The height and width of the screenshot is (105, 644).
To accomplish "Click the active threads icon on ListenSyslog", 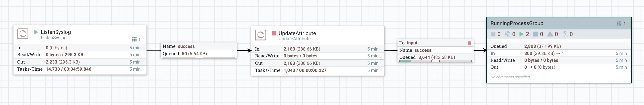I will 134,39.
